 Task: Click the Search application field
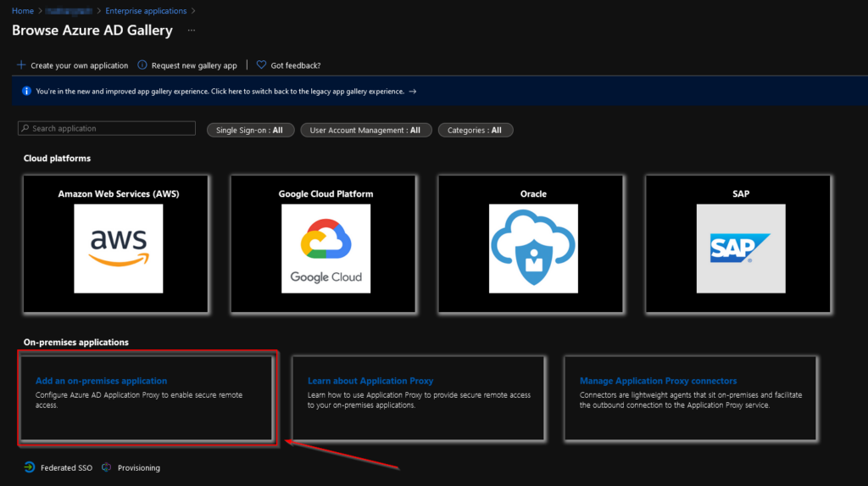[x=107, y=128]
